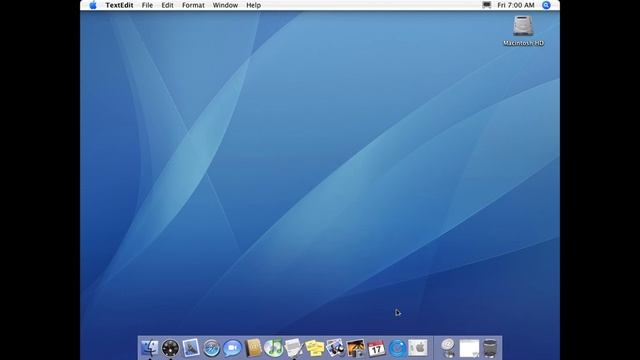The image size is (640, 360).
Task: Open iChat speech bubble icon
Action: pyautogui.click(x=232, y=348)
